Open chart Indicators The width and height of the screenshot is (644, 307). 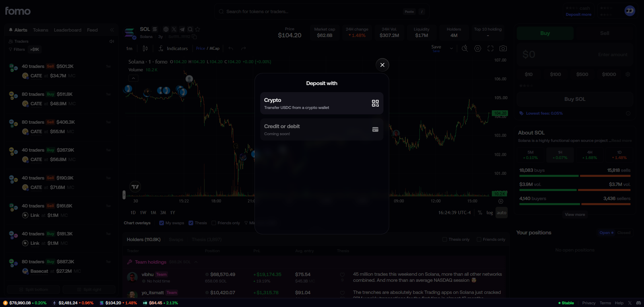point(173,48)
